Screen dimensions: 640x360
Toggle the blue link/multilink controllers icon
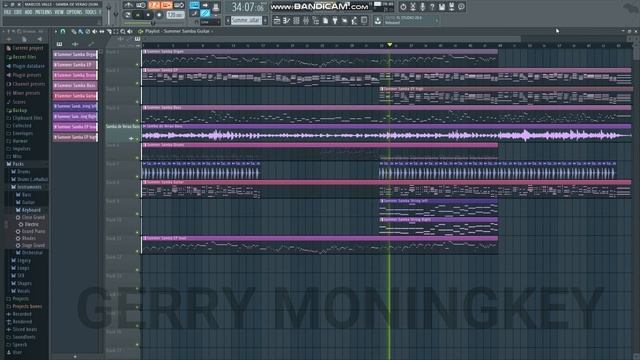[205, 13]
